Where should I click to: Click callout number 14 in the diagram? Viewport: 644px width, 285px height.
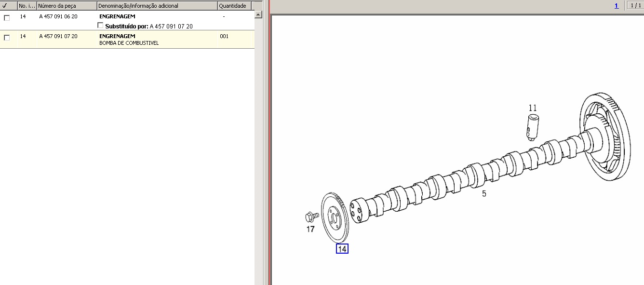[342, 249]
